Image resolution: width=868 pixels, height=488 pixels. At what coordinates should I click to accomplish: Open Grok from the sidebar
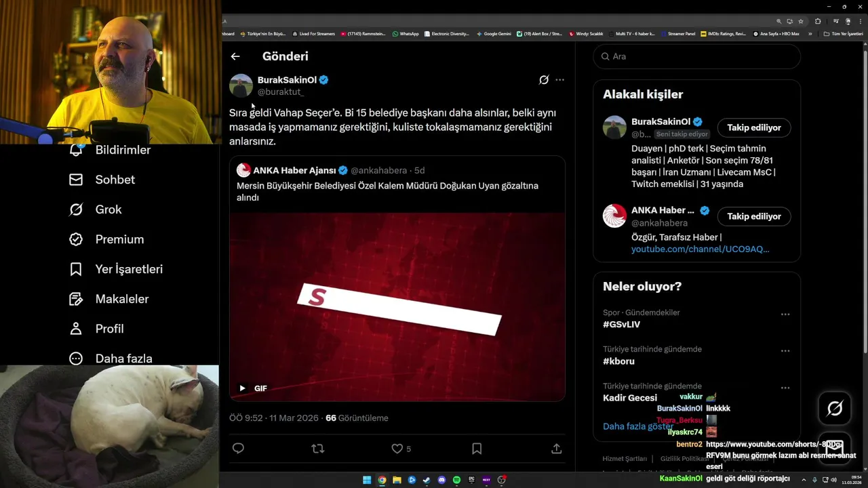click(x=95, y=209)
